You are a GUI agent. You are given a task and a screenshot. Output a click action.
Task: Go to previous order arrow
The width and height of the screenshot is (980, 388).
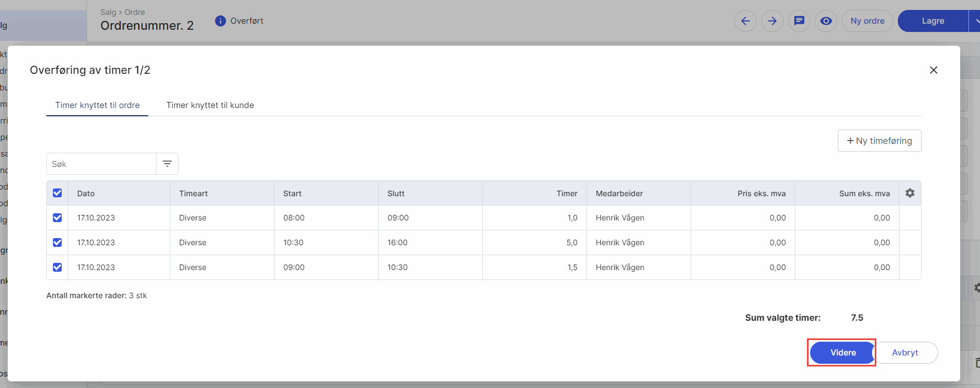click(x=745, y=21)
